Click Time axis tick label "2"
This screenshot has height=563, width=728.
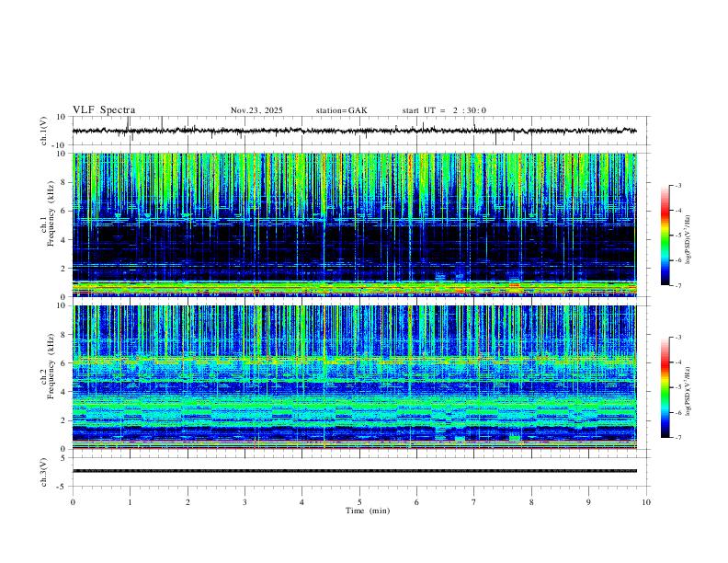[188, 502]
